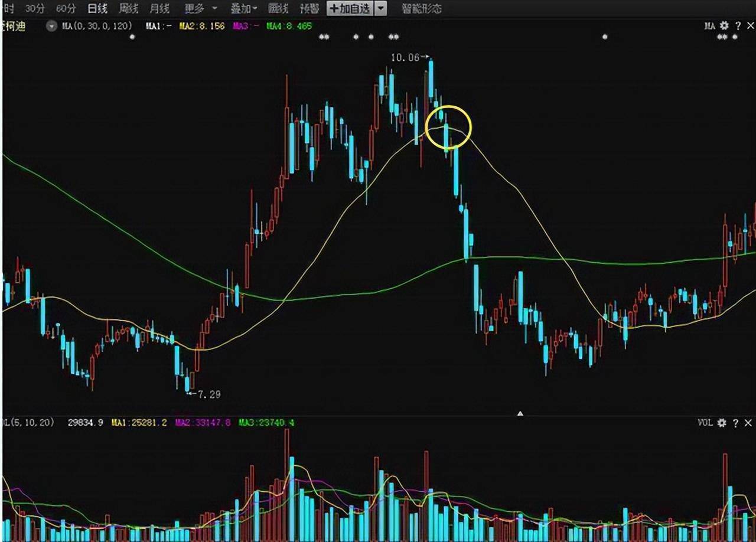Click the 7.29 low price label
This screenshot has width=756, height=542.
[208, 394]
